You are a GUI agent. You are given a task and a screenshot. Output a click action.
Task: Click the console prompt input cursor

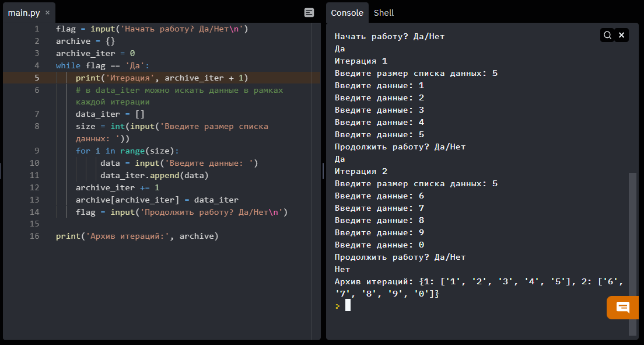tap(348, 305)
